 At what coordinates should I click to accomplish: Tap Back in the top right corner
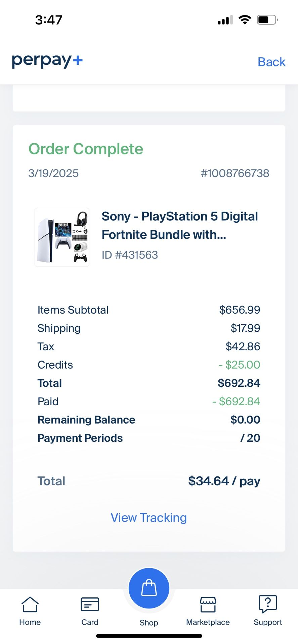(x=271, y=62)
